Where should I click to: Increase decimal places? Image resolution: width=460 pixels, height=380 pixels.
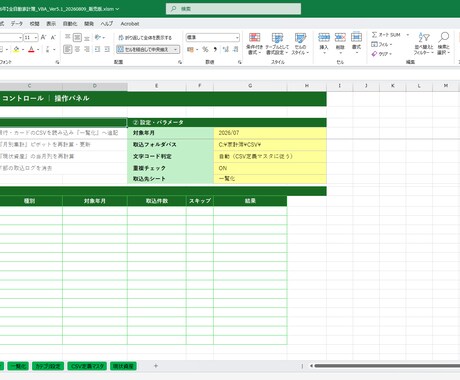coord(226,49)
